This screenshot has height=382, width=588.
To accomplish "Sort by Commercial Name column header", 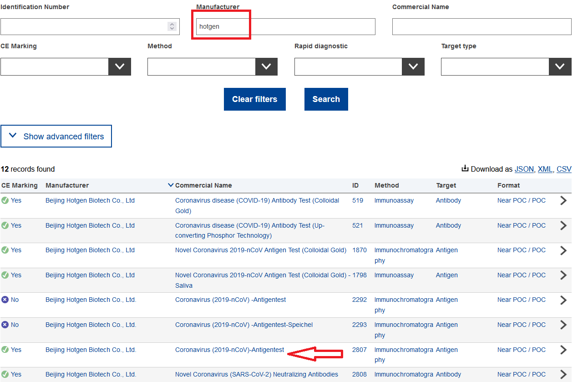I will click(x=203, y=185).
